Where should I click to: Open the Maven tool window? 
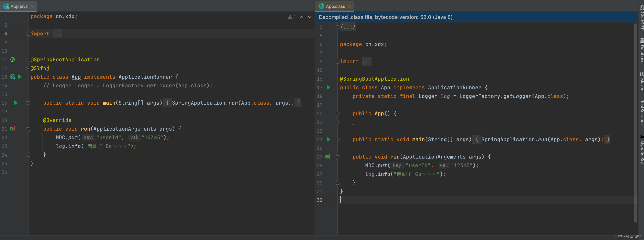pos(641,82)
